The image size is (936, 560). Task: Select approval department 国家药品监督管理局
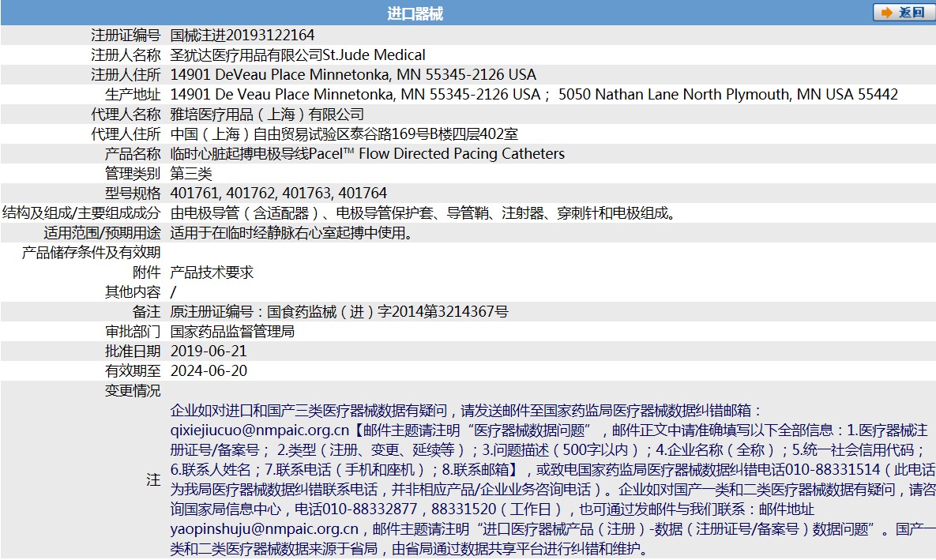tap(232, 331)
